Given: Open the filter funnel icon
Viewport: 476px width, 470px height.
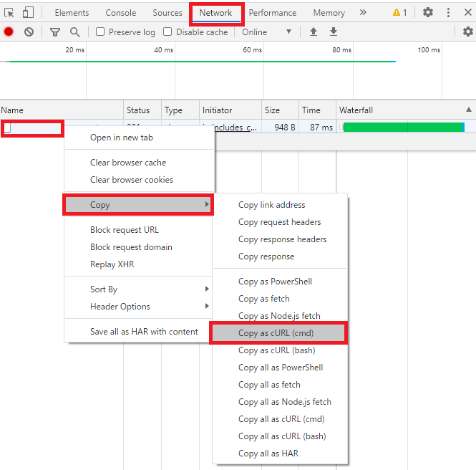Looking at the screenshot, I should pos(55,32).
